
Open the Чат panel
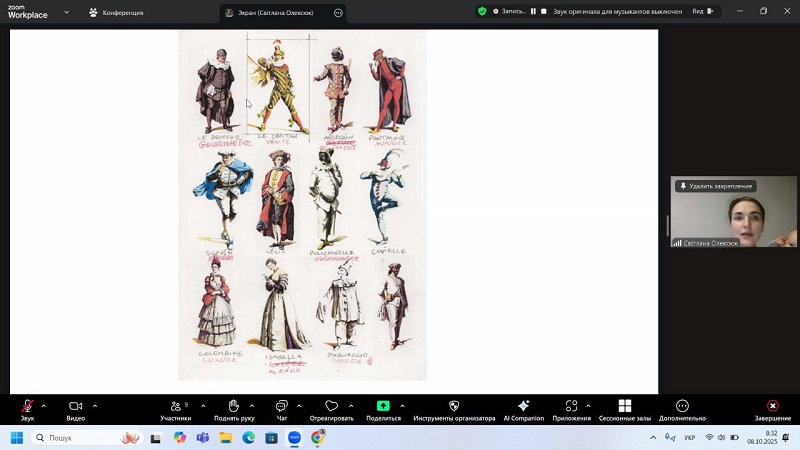(281, 407)
